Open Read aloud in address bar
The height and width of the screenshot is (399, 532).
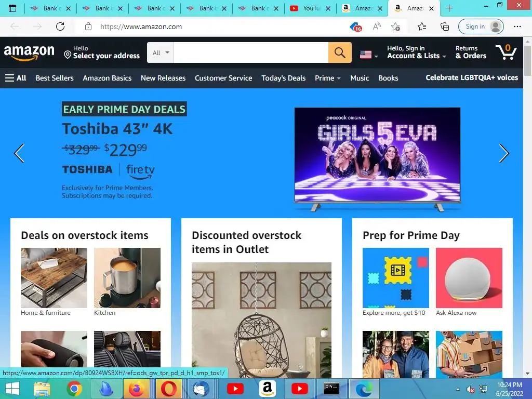pyautogui.click(x=377, y=26)
